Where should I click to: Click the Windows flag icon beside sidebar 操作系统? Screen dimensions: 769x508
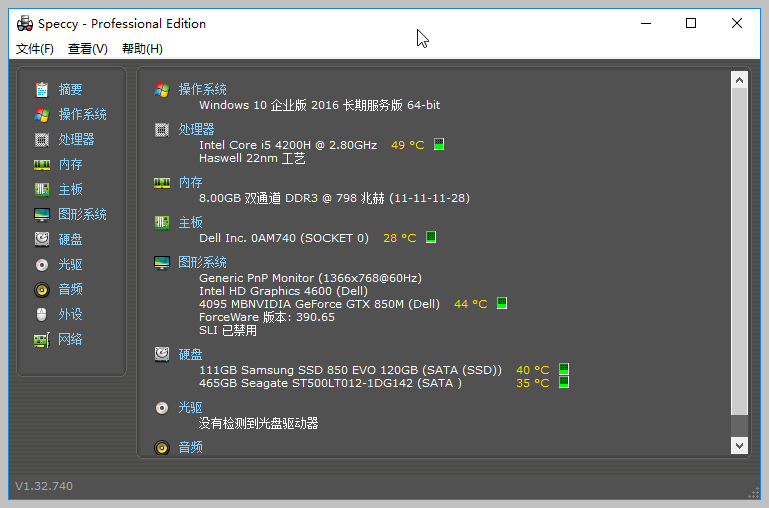[x=42, y=114]
